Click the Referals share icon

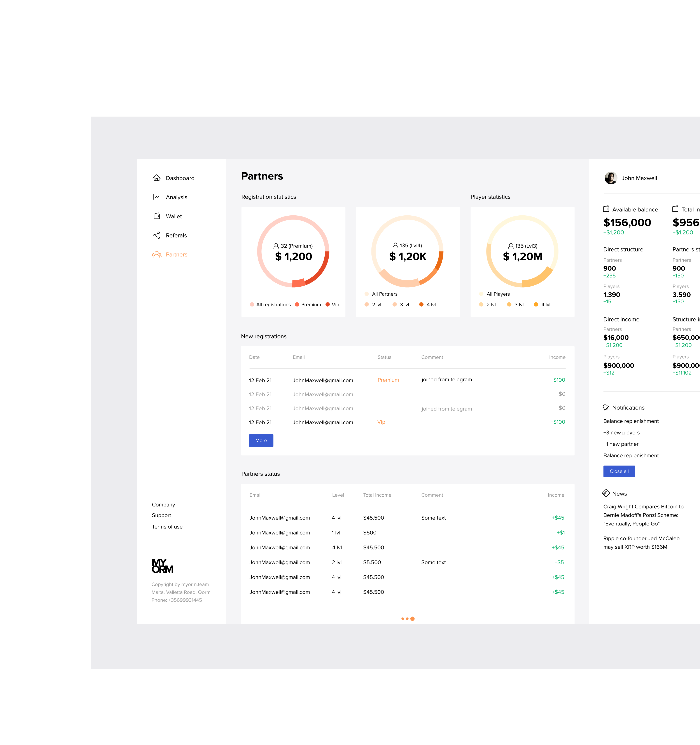tap(156, 235)
